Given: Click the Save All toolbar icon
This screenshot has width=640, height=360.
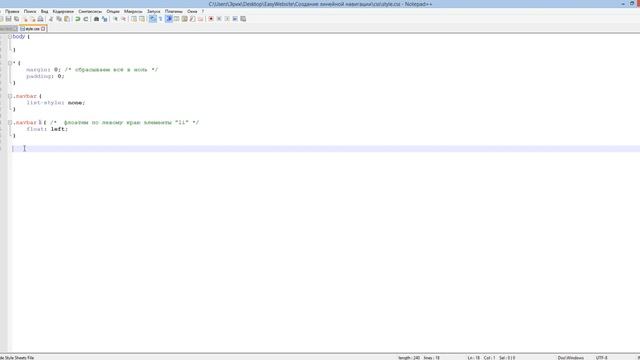Looking at the screenshot, I should pos(16,19).
